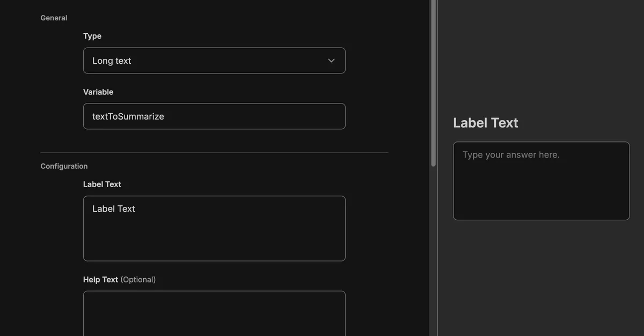Click the chevron arrow in Type dropdown

point(331,61)
